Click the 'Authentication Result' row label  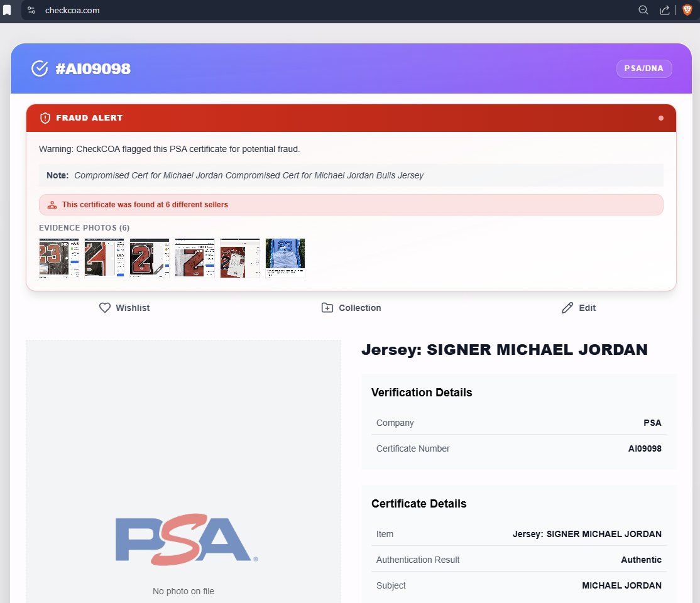click(x=418, y=560)
